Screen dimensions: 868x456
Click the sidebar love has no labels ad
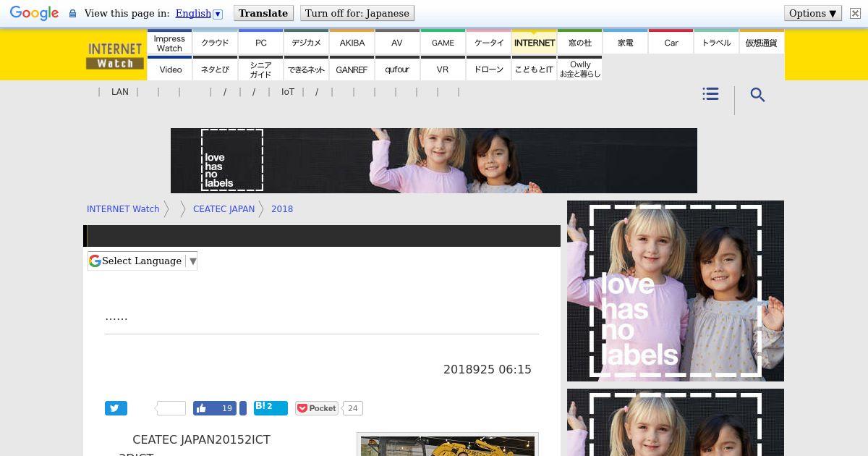(676, 291)
